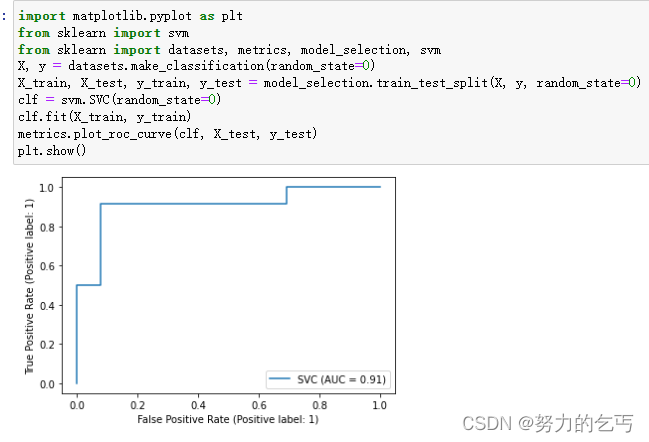This screenshot has width=649, height=442.
Task: Click the ROC curve top horizontal segment
Action: click(x=333, y=187)
